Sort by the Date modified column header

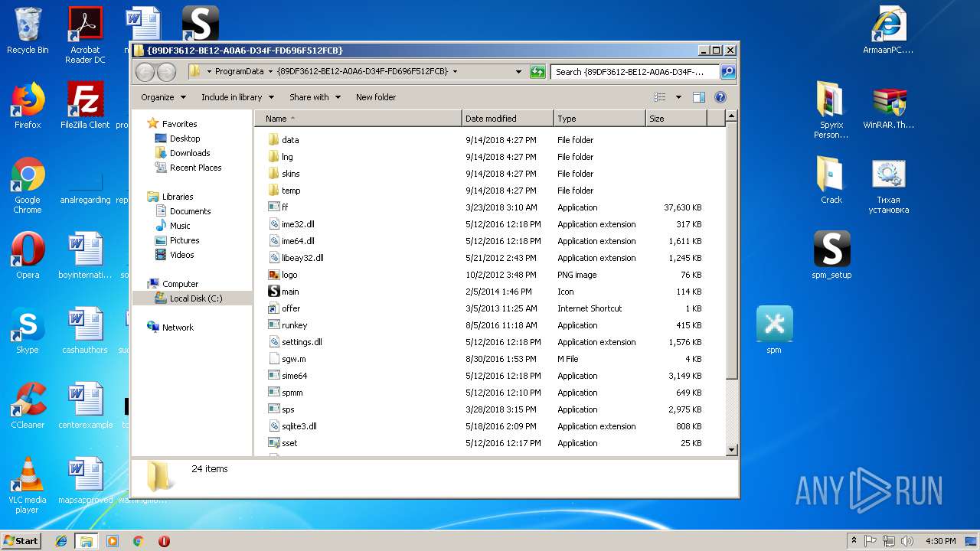tap(508, 119)
